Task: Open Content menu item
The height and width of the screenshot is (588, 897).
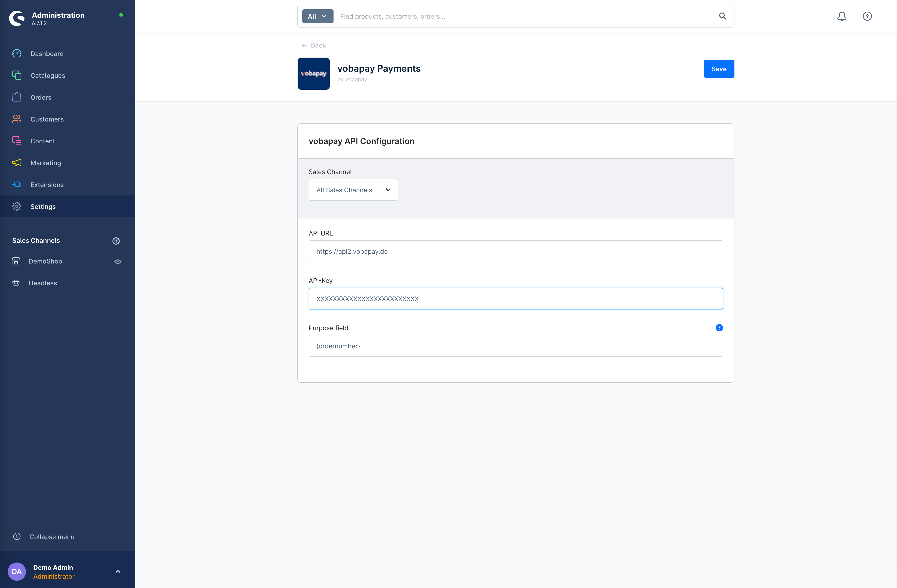Action: pos(67,141)
